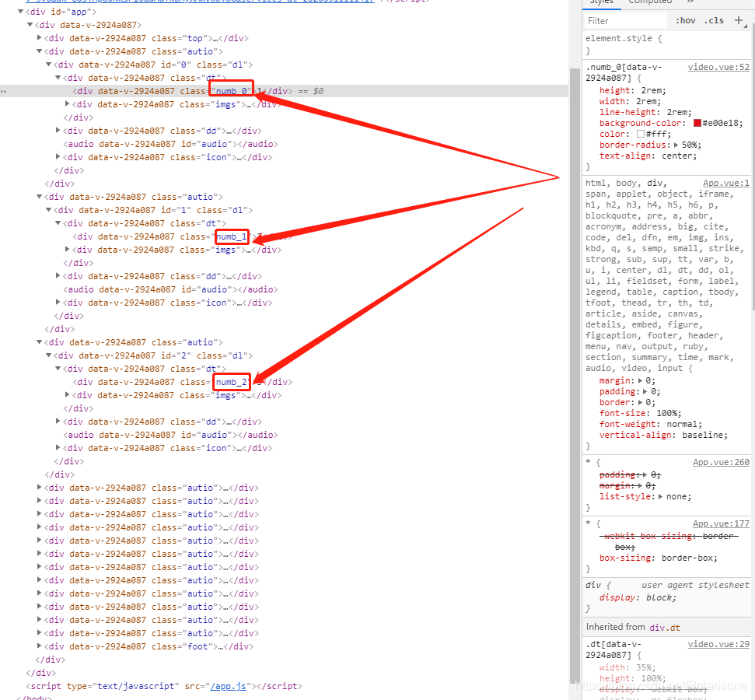
Task: Click the font-weight: normal declaration
Action: [x=651, y=425]
